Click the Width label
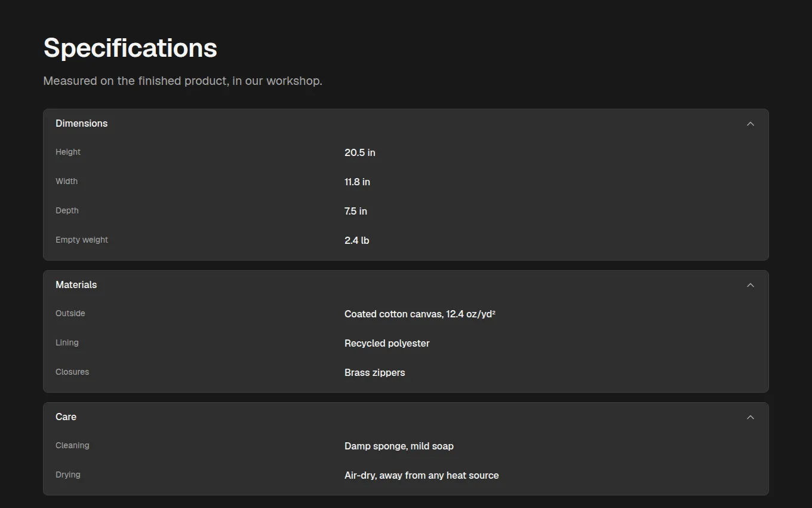 click(66, 181)
